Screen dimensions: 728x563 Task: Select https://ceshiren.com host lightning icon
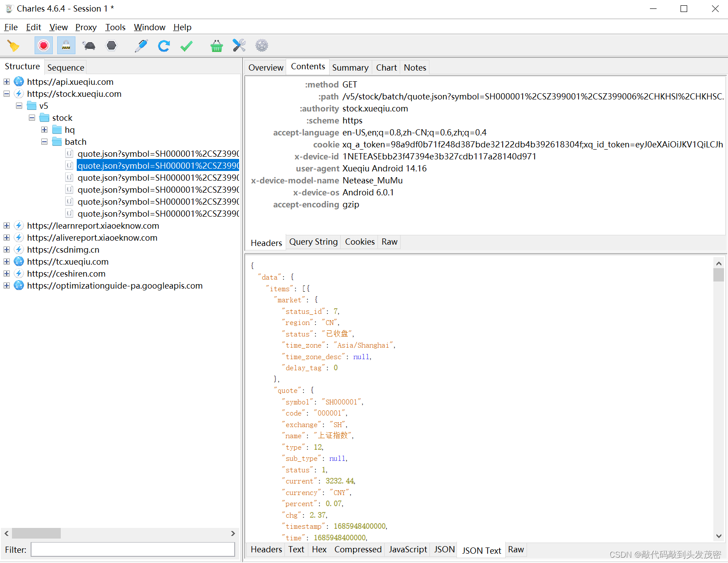pos(19,274)
